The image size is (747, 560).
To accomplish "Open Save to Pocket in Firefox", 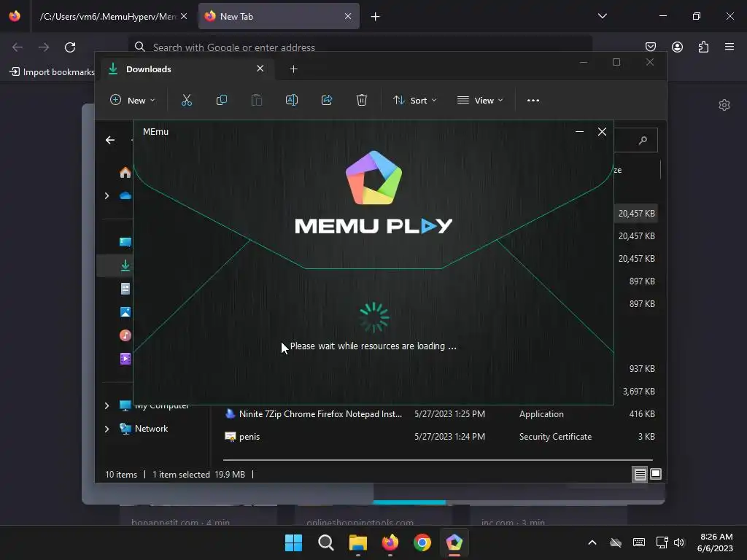I will pos(650,47).
